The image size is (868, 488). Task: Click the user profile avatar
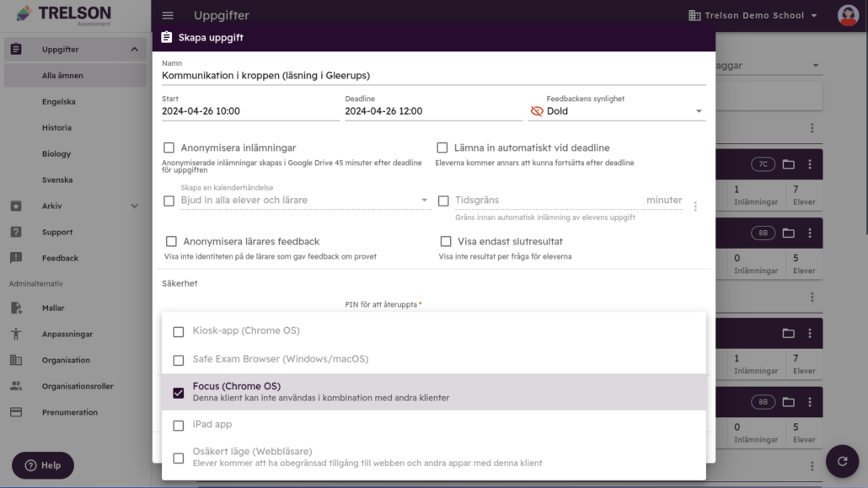tap(848, 15)
